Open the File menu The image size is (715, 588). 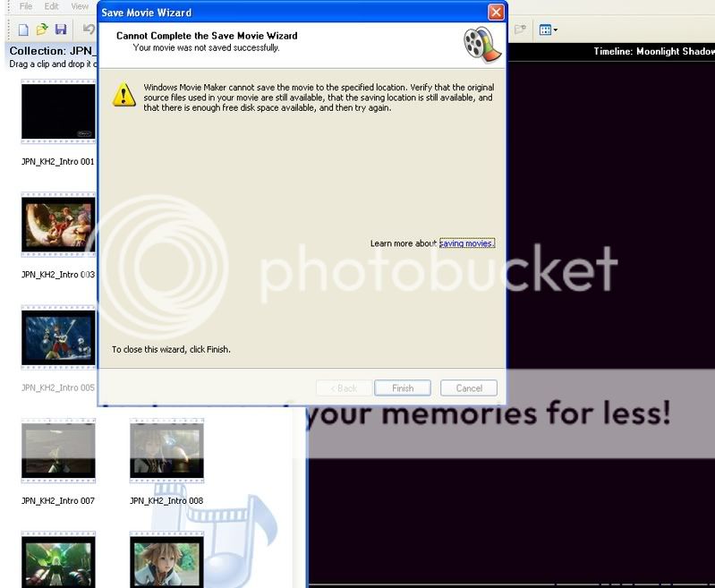(x=26, y=6)
